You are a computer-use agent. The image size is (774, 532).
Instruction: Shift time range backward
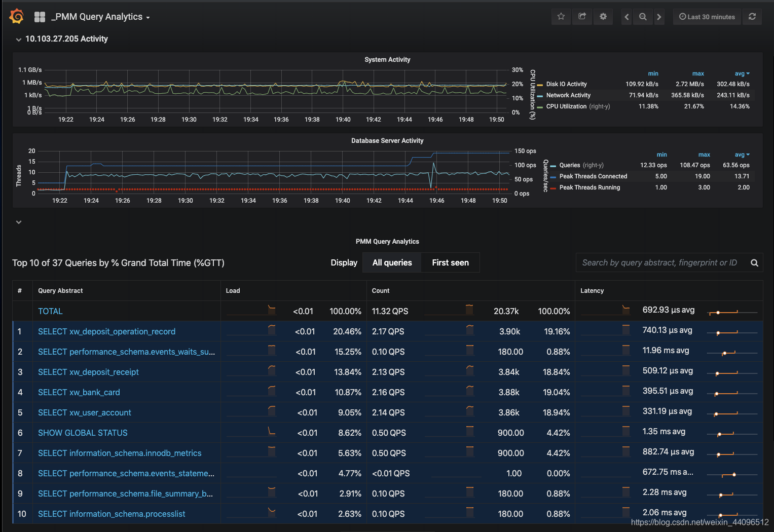click(626, 17)
